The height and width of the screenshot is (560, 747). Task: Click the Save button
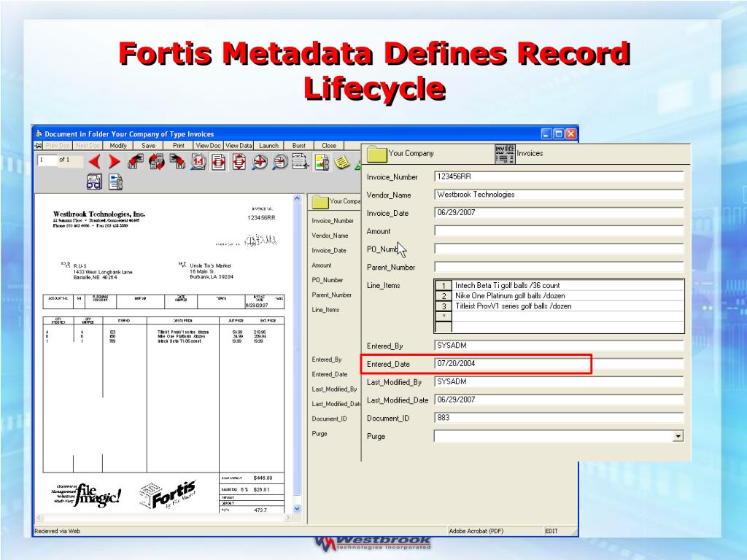pyautogui.click(x=148, y=146)
